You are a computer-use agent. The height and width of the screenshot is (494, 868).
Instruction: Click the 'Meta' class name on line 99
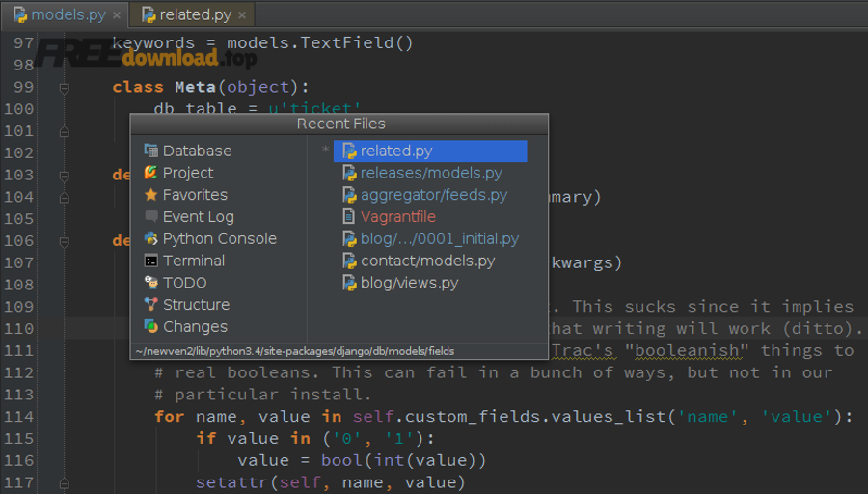pos(196,87)
